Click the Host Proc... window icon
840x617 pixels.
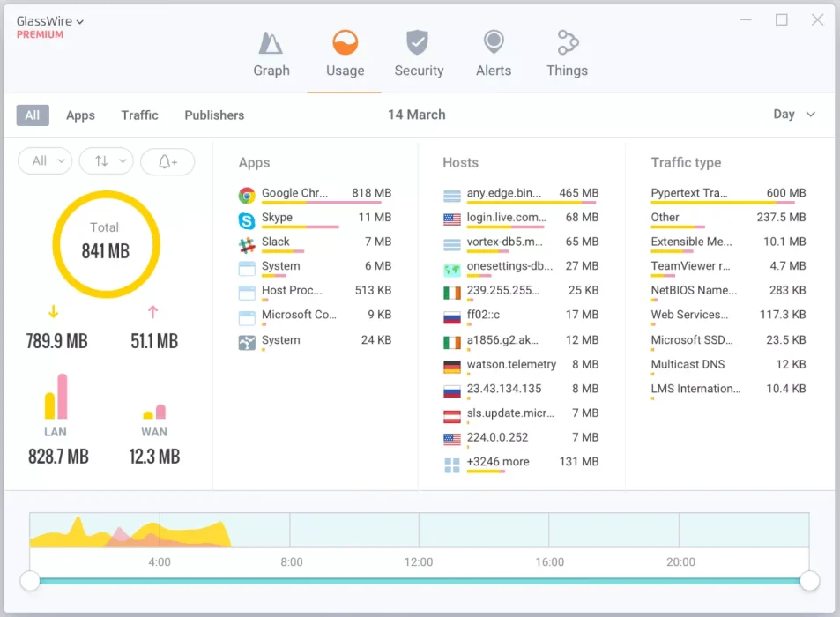coord(247,293)
